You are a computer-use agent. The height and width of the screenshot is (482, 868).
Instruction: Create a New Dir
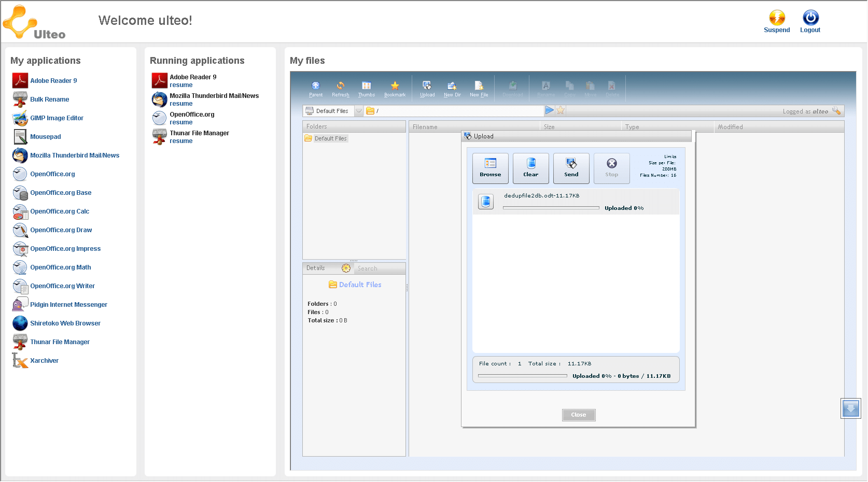click(452, 89)
